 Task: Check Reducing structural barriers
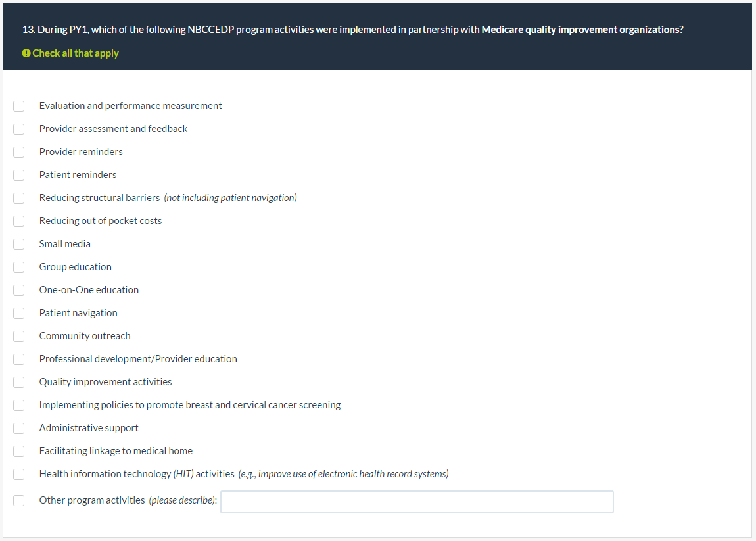19,198
